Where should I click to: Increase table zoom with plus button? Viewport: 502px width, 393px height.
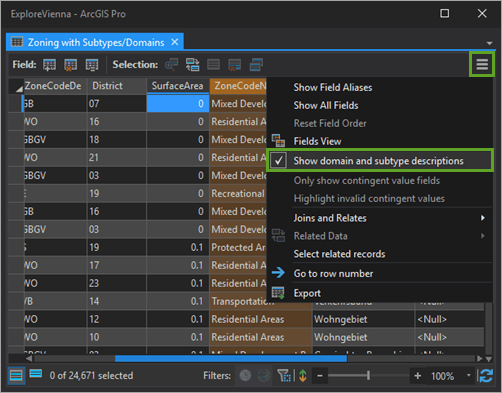pyautogui.click(x=417, y=376)
